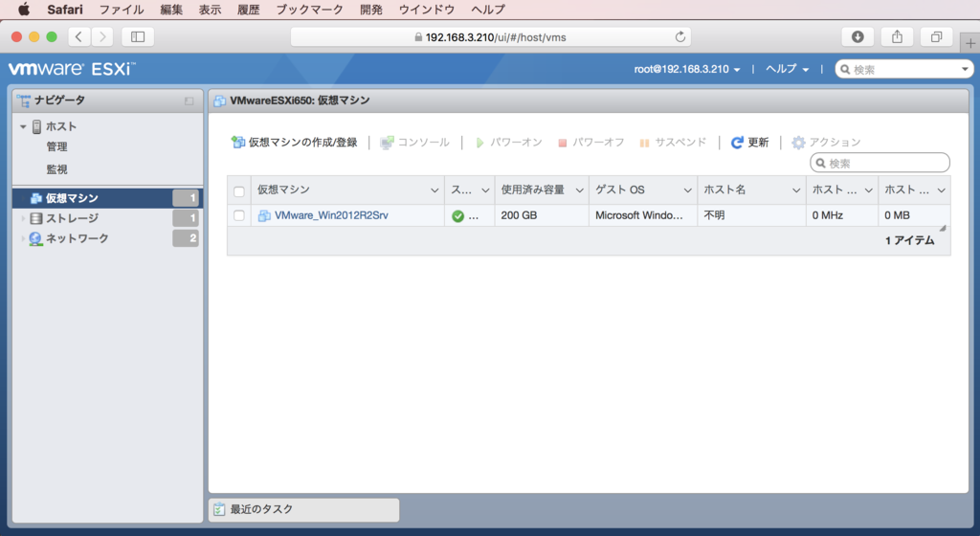Image resolution: width=980 pixels, height=536 pixels.
Task: Click the サスペンド button
Action: click(x=673, y=143)
